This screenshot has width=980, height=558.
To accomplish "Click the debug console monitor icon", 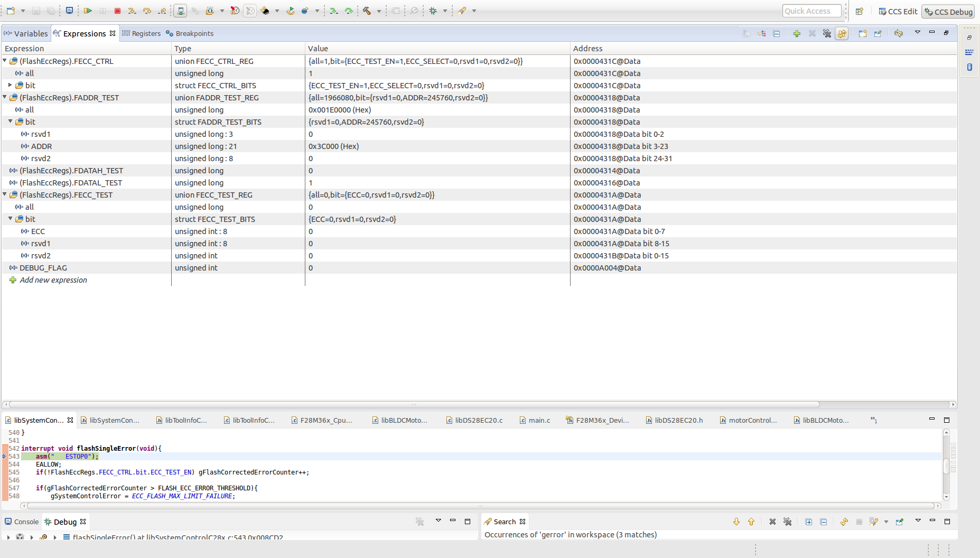I will click(69, 11).
